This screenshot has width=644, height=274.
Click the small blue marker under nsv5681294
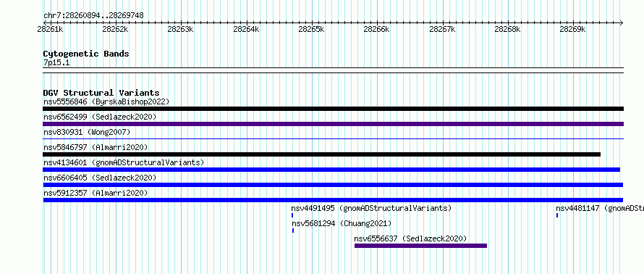[293, 231]
